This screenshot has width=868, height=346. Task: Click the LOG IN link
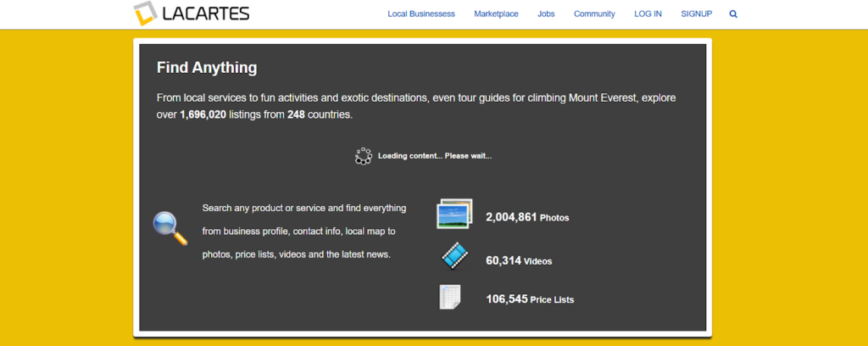coord(648,14)
